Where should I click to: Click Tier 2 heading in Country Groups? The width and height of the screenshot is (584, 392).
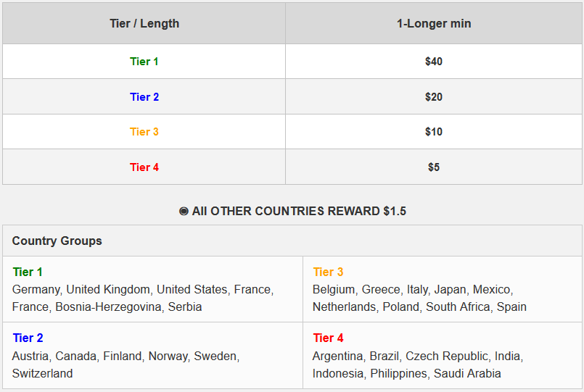[28, 338]
